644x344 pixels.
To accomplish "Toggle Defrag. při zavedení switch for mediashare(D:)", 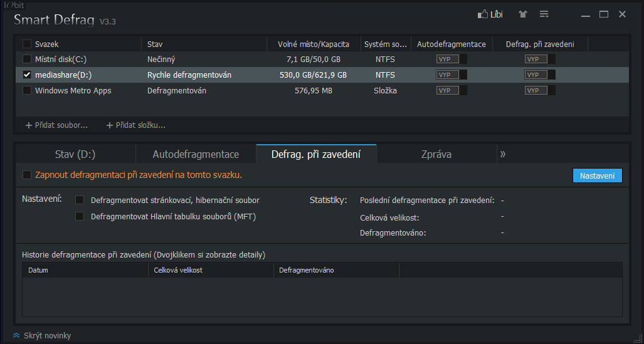I will [540, 75].
